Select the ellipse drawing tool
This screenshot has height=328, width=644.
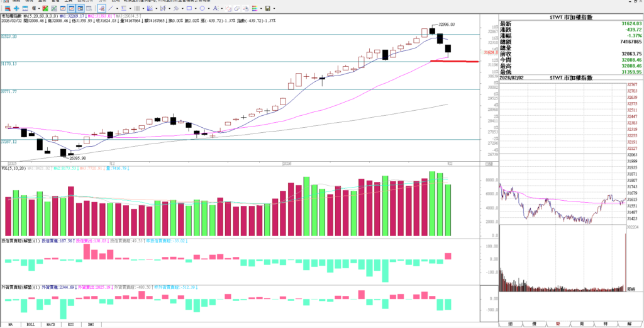click(202, 8)
